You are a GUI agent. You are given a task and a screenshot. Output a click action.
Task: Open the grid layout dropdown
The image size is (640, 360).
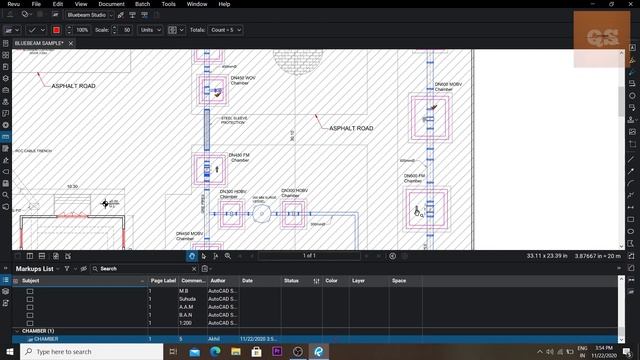[176, 30]
